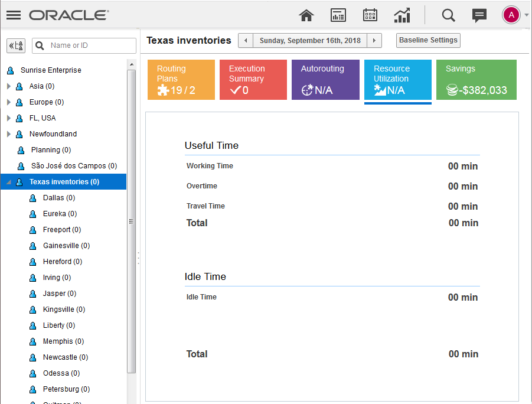
Task: Select Eureka (0) bucket
Action: click(x=60, y=214)
